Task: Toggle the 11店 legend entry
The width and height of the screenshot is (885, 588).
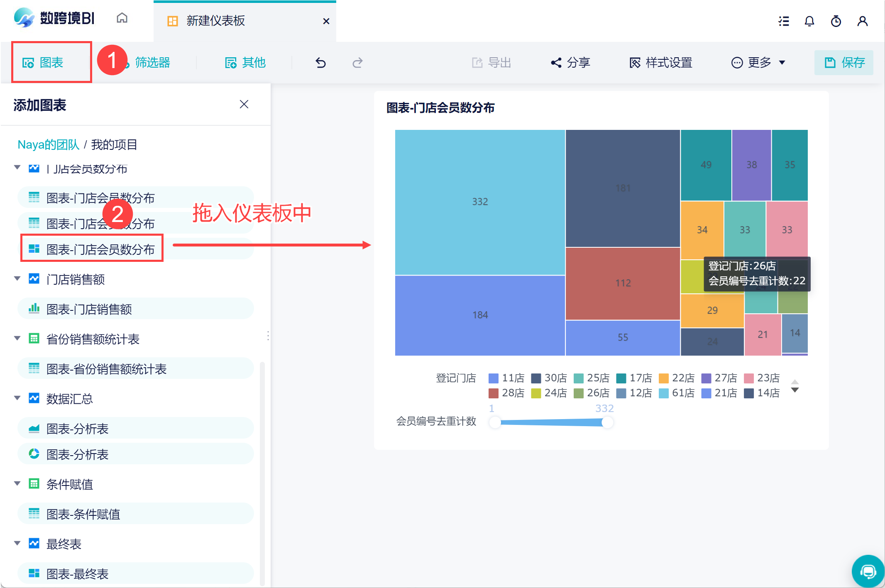Action: coord(506,378)
